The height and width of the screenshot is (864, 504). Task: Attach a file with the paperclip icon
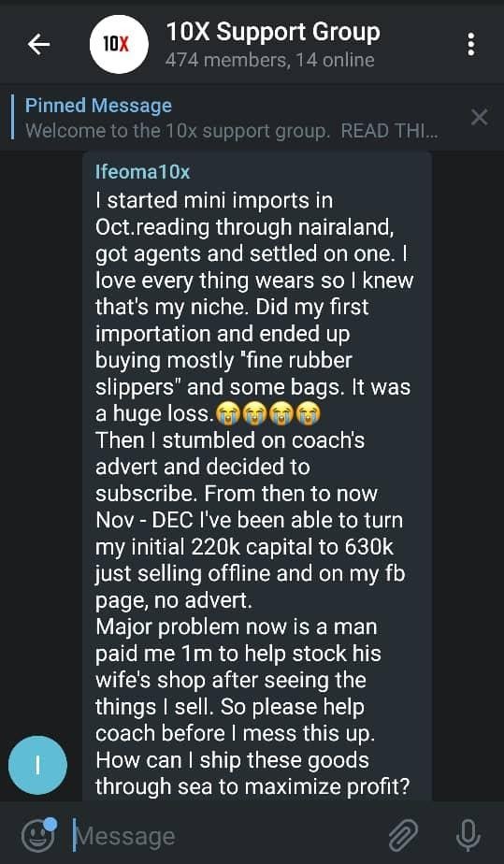pos(403,836)
